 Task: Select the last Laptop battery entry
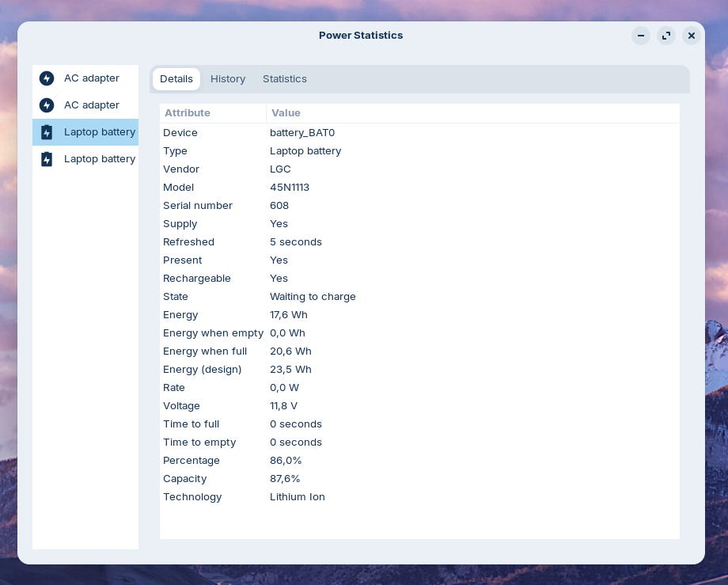click(85, 159)
